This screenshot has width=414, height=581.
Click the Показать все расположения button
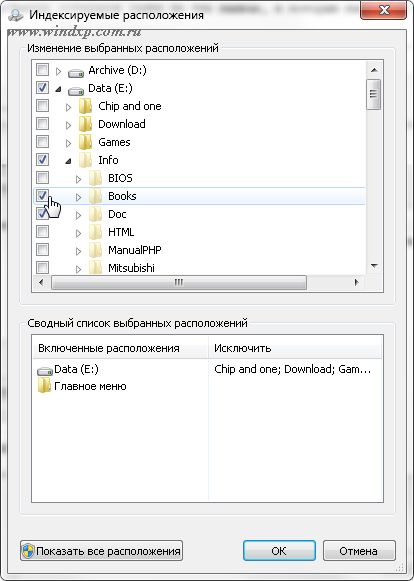coord(101,551)
